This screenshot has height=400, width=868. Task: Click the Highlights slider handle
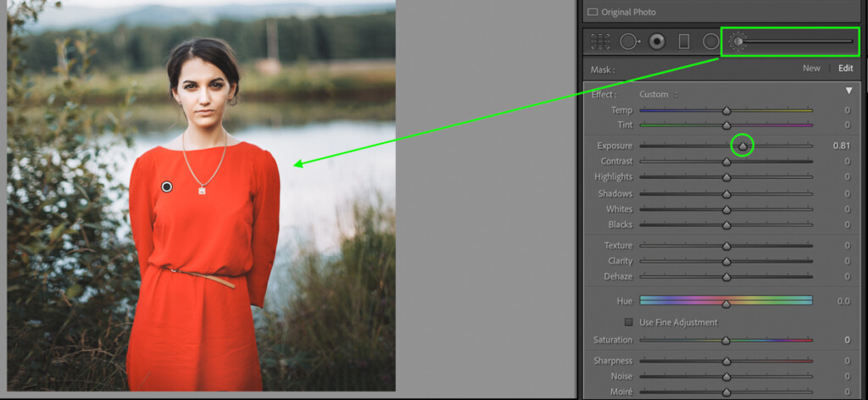point(726,178)
